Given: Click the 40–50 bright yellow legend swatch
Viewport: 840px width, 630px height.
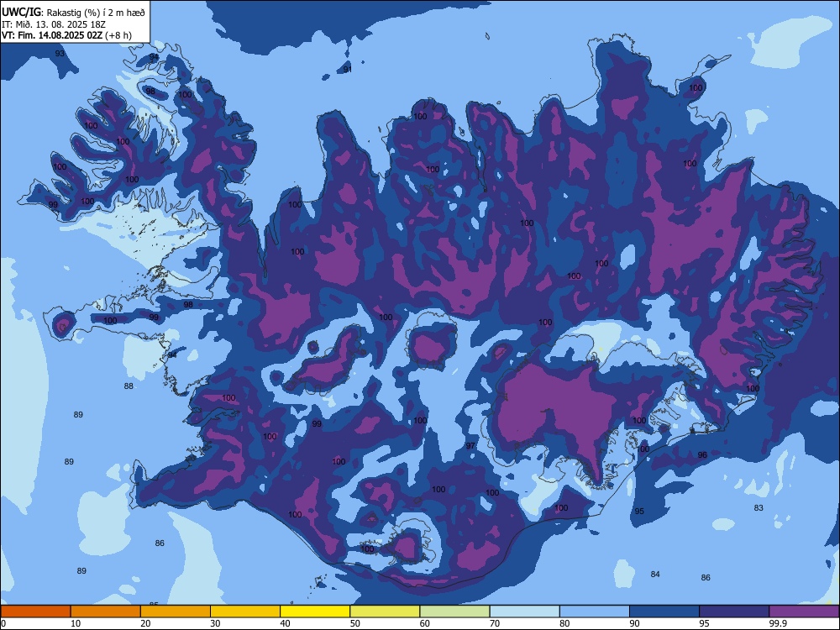Looking at the screenshot, I should [x=315, y=612].
